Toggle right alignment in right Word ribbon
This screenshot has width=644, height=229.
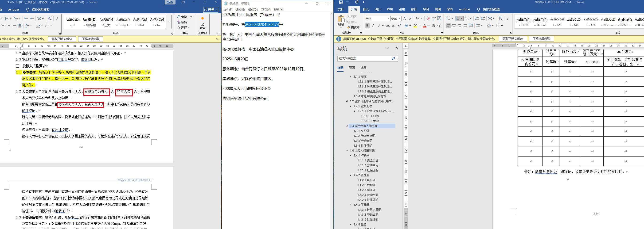click(460, 26)
